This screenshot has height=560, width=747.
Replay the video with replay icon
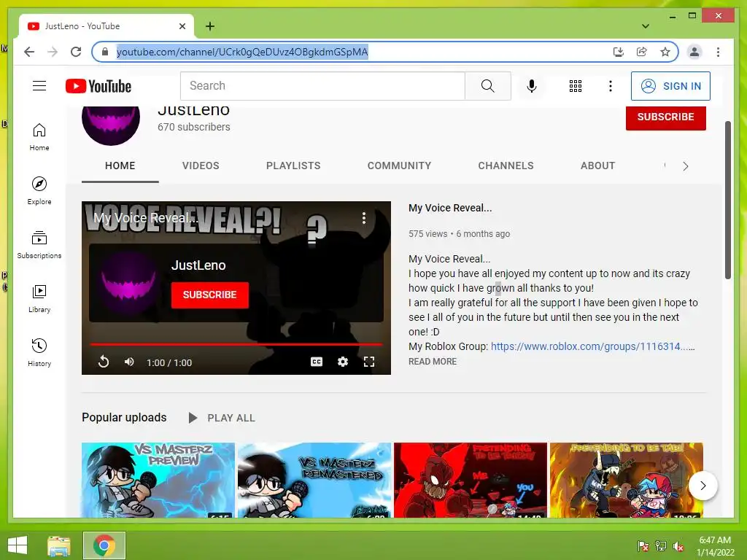104,362
